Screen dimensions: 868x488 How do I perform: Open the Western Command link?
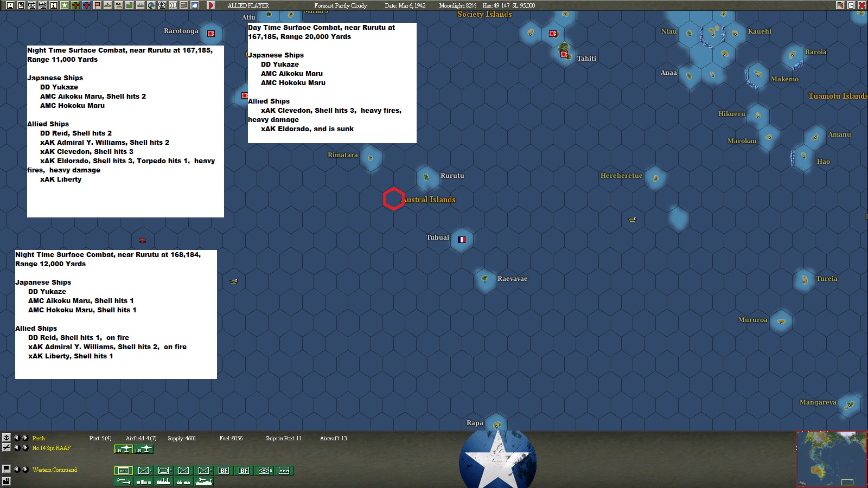[54, 470]
